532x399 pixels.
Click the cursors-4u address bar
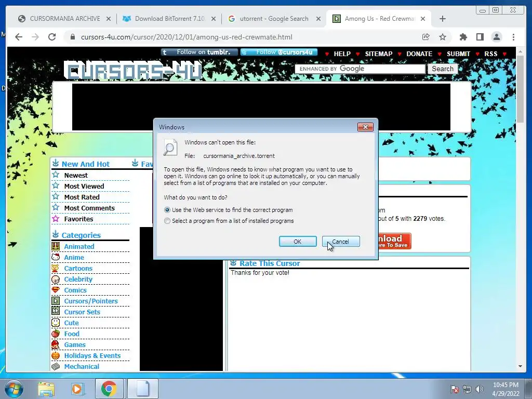pyautogui.click(x=187, y=37)
